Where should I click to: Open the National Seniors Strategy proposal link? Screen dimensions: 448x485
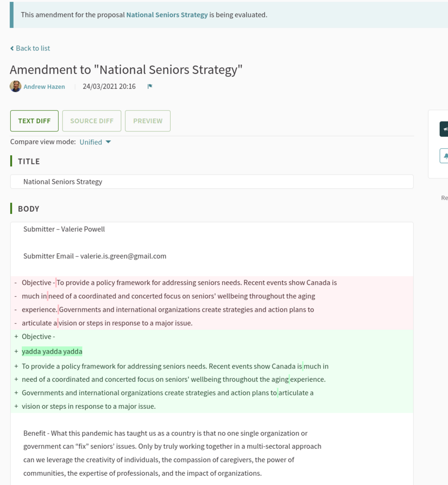pyautogui.click(x=167, y=15)
